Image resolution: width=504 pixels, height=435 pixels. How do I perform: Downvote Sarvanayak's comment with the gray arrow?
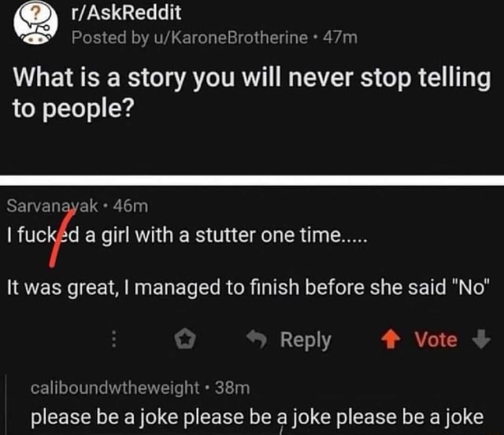coord(483,340)
